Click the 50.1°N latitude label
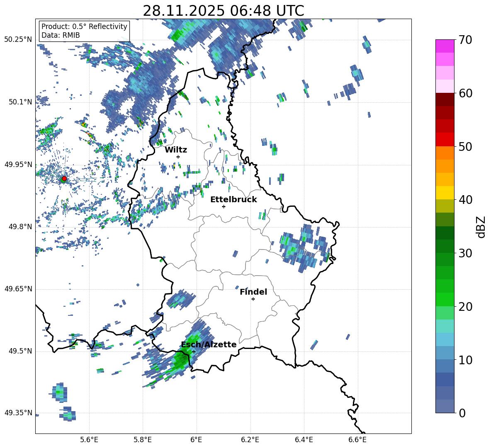The width and height of the screenshot is (491, 448). pyautogui.click(x=20, y=102)
